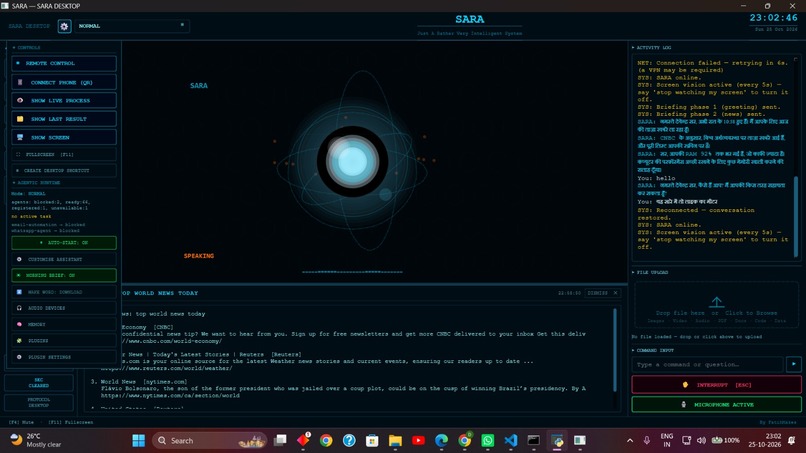Click '[F11] Fullscreen' in the status bar
806x453 pixels.
pyautogui.click(x=71, y=422)
